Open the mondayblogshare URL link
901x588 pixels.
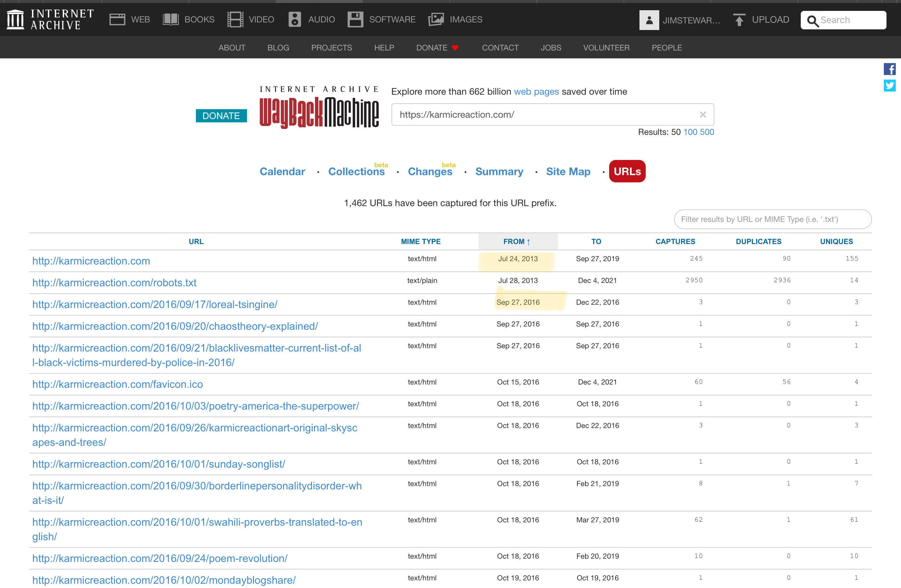[x=164, y=580]
